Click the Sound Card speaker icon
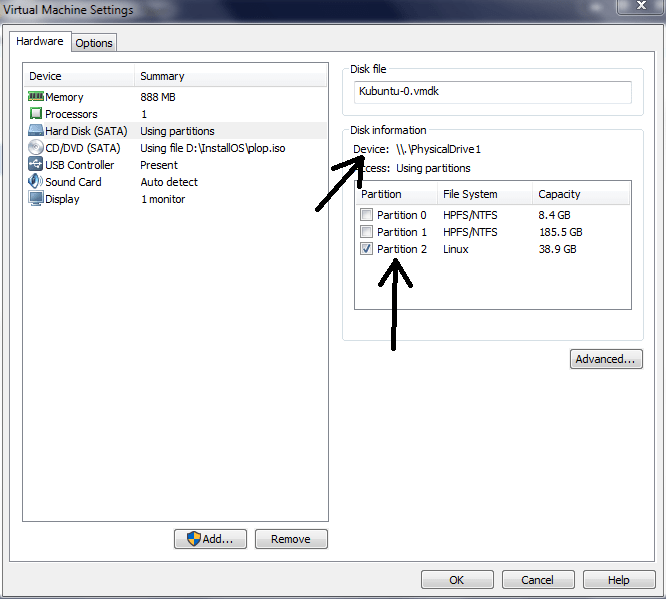Viewport: 666px width, 599px height. point(36,182)
